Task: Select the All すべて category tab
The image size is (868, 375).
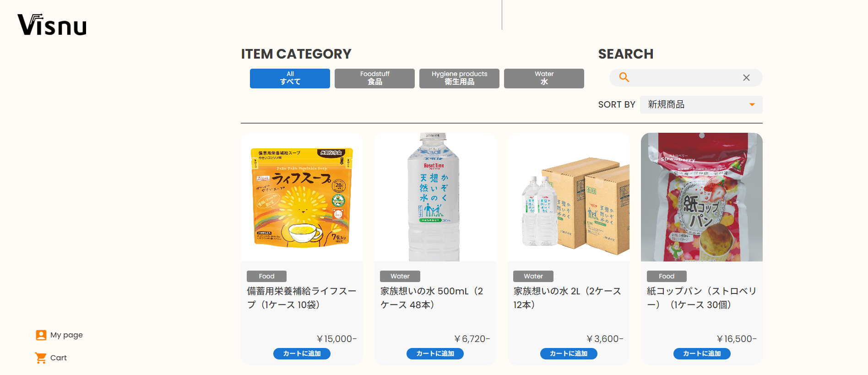Action: [290, 78]
